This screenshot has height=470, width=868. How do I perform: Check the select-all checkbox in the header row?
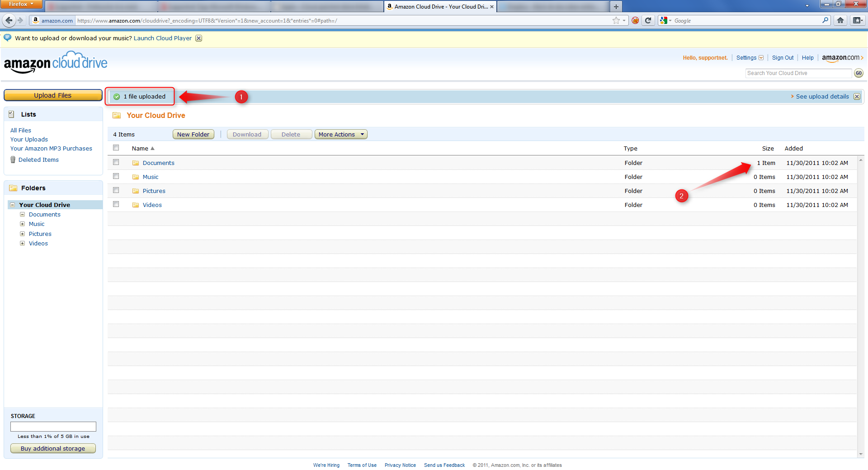(116, 147)
